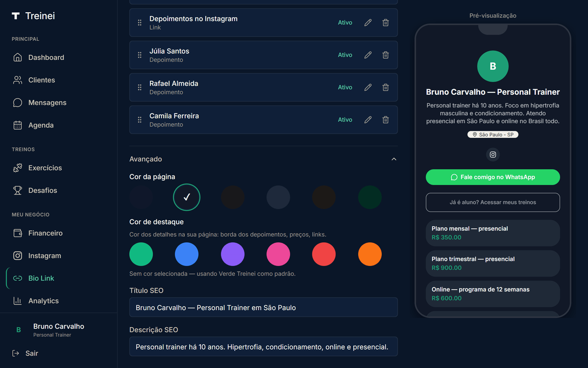Viewport: 588px width, 368px height.
Task: Click the Pré-visualização label
Action: (493, 16)
